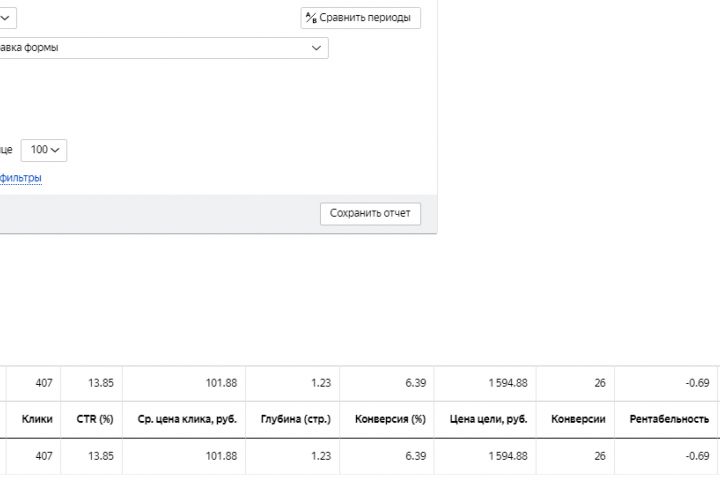Click the Ср. цена клика, руб. header
This screenshot has height=480, width=720.
(x=187, y=419)
